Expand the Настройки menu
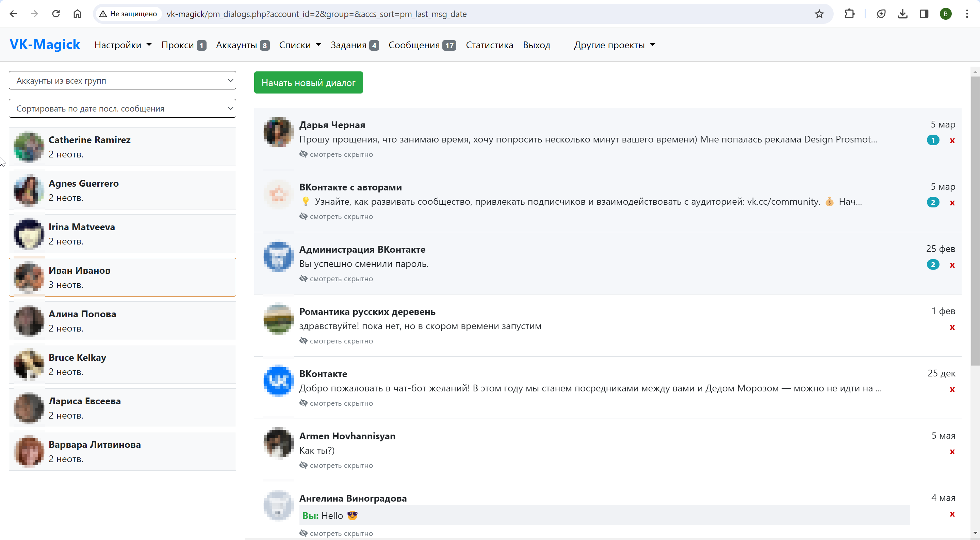This screenshot has width=980, height=540. pyautogui.click(x=122, y=45)
